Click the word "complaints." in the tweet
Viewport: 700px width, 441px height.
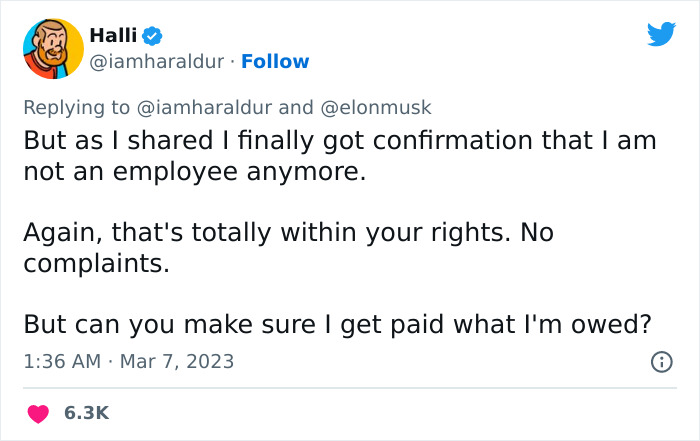click(x=95, y=264)
